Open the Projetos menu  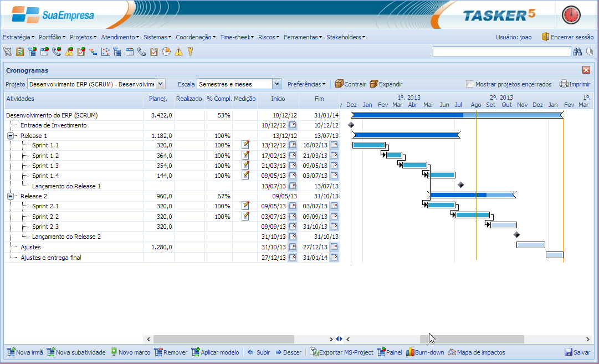pyautogui.click(x=83, y=37)
